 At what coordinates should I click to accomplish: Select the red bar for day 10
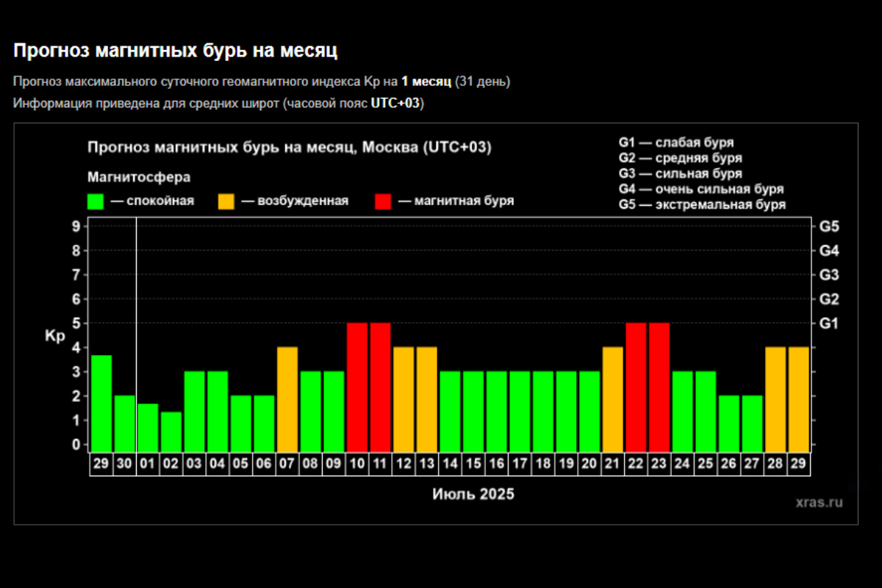(357, 387)
